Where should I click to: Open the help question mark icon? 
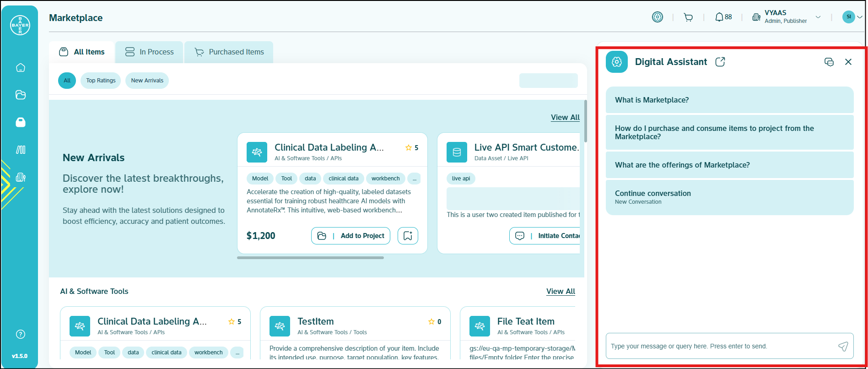[x=21, y=334]
